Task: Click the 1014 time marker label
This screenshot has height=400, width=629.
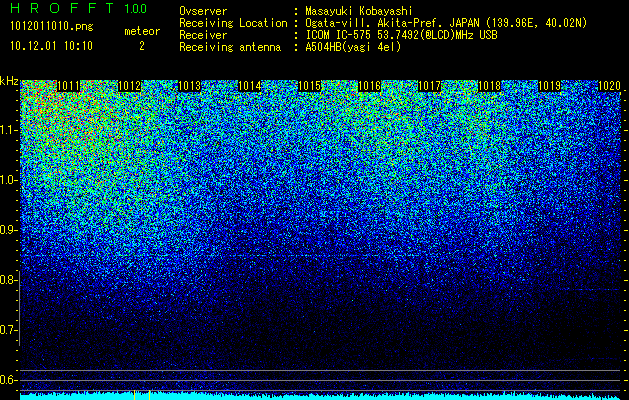Action: coord(250,86)
